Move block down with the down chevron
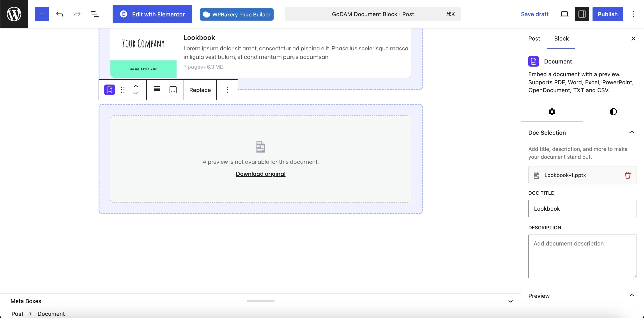 136,93
